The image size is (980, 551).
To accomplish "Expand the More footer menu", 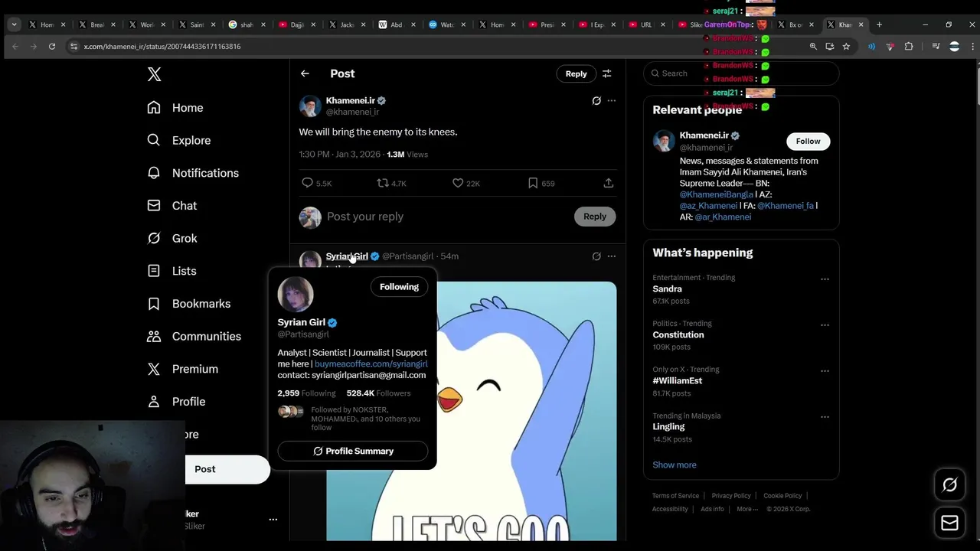I will 747,509.
